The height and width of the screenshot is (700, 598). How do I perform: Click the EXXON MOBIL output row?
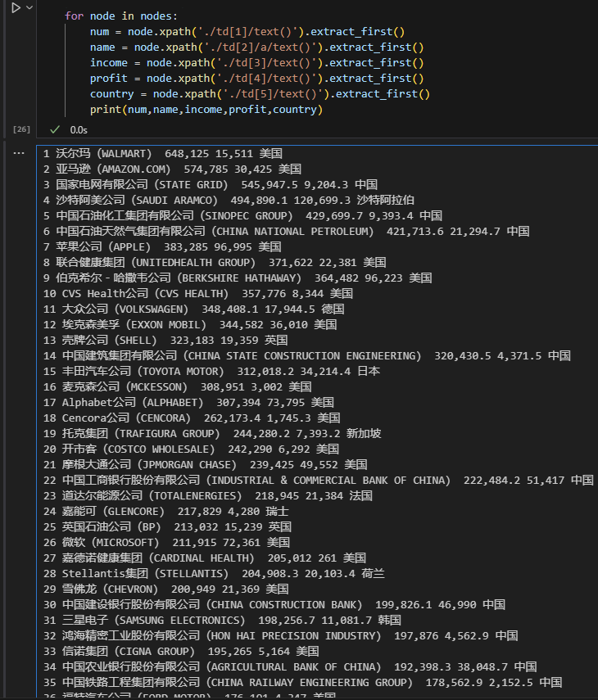tap(190, 324)
